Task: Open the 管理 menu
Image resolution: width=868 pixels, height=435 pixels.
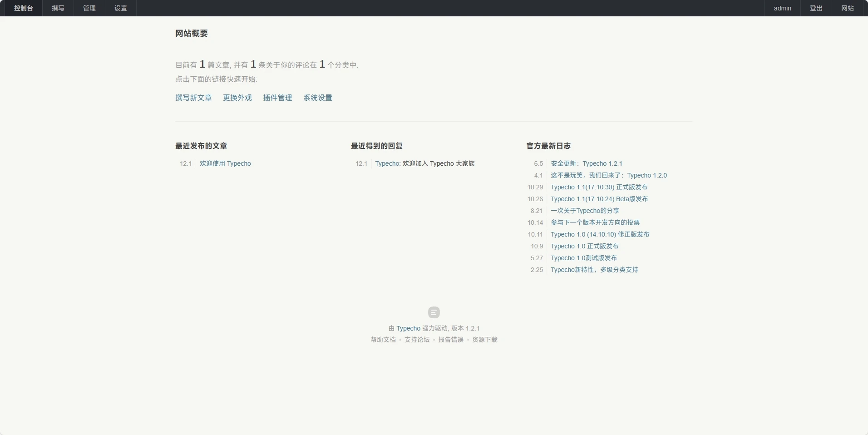Action: pos(89,8)
